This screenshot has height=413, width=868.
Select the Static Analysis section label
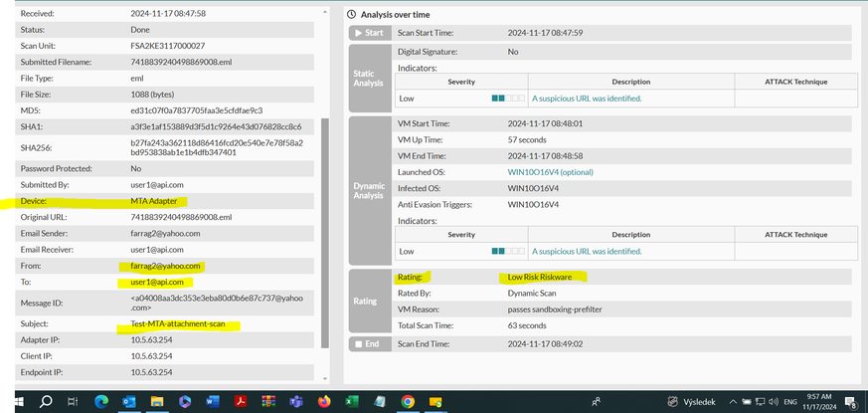[x=370, y=79]
